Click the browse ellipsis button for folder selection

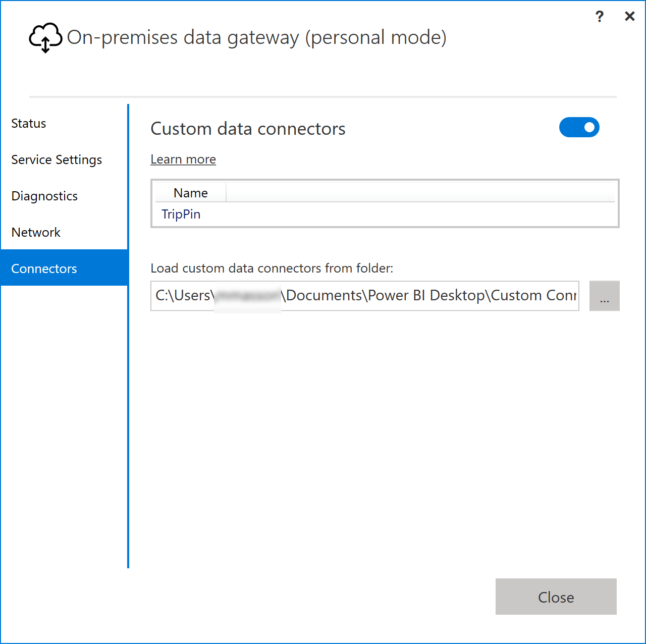[604, 296]
